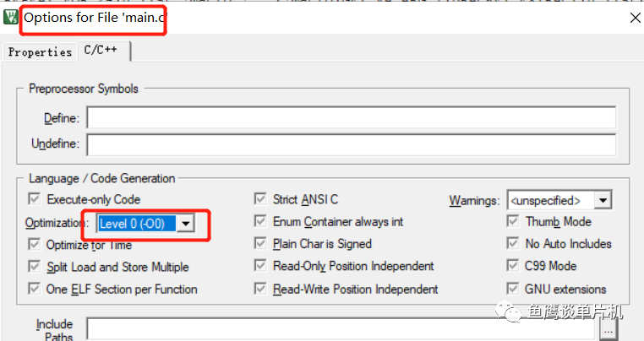
Task: Click the Undefine input field
Action: coord(352,144)
